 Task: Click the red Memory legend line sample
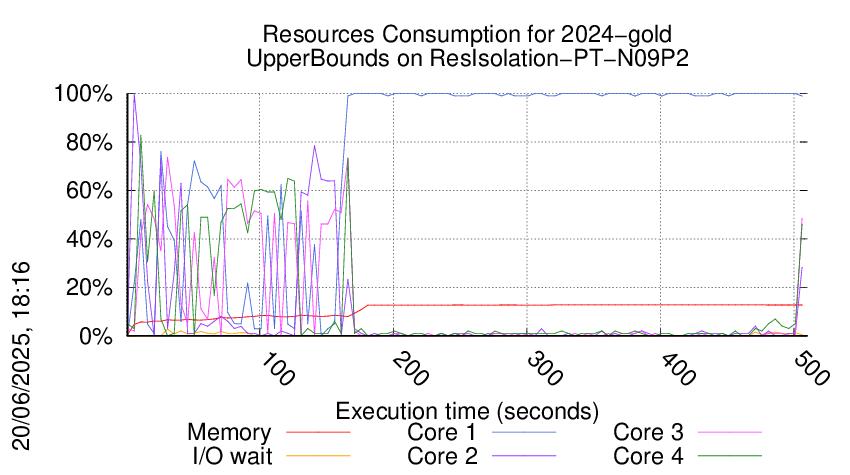tap(318, 432)
